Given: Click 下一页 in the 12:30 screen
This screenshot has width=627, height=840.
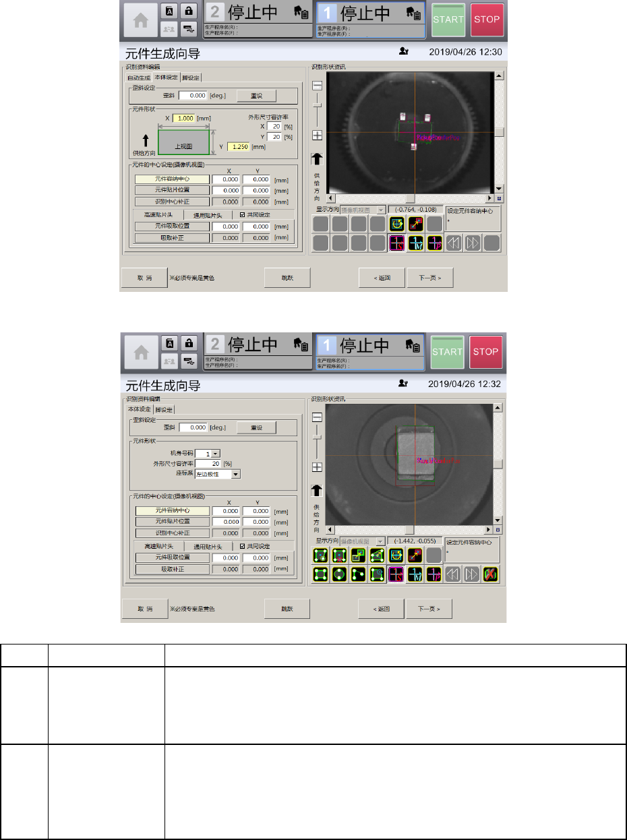Looking at the screenshot, I should coord(429,278).
